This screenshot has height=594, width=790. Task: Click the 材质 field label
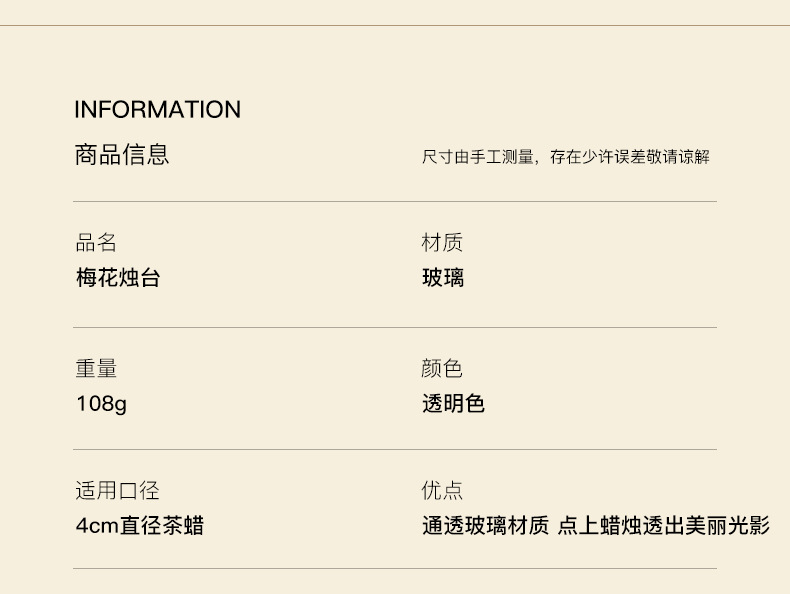tap(442, 243)
